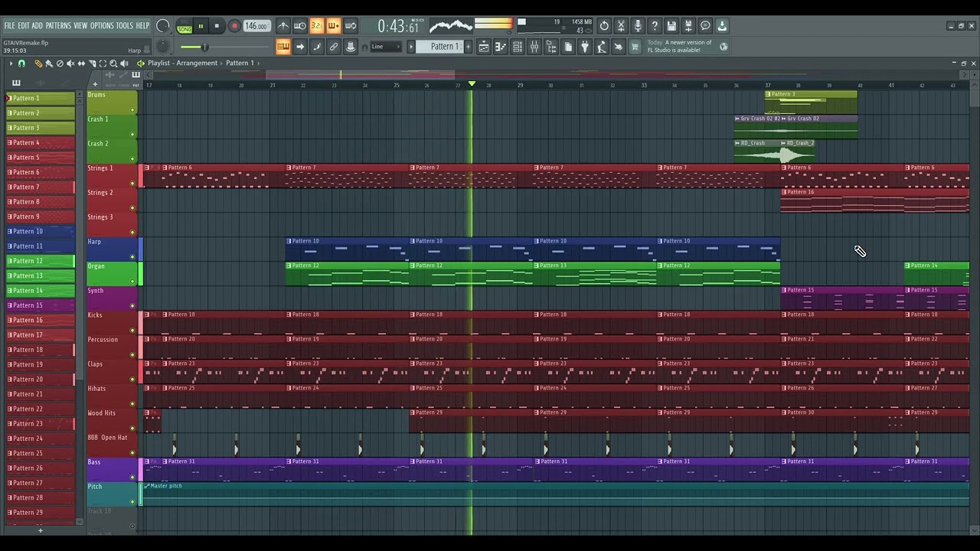Adjust the master volume knob
The width and height of the screenshot is (980, 551).
[162, 26]
